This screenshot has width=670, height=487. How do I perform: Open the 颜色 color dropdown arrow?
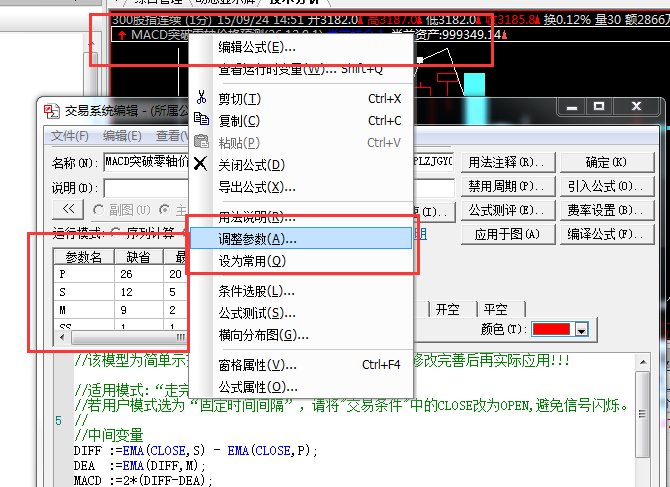pyautogui.click(x=580, y=329)
